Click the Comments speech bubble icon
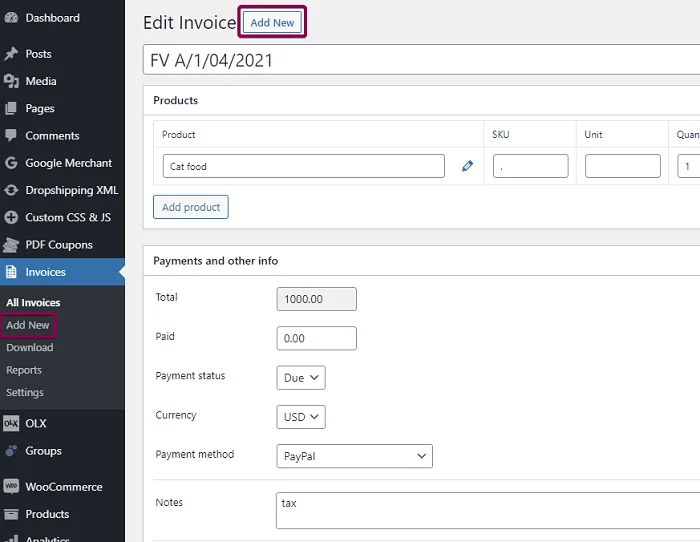 (11, 136)
